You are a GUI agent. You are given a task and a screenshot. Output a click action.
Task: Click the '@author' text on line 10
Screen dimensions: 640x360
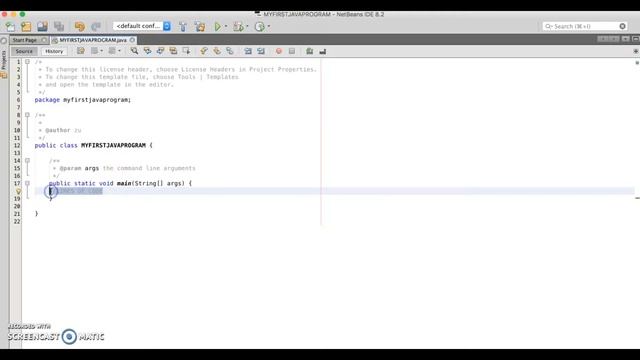[x=58, y=130]
